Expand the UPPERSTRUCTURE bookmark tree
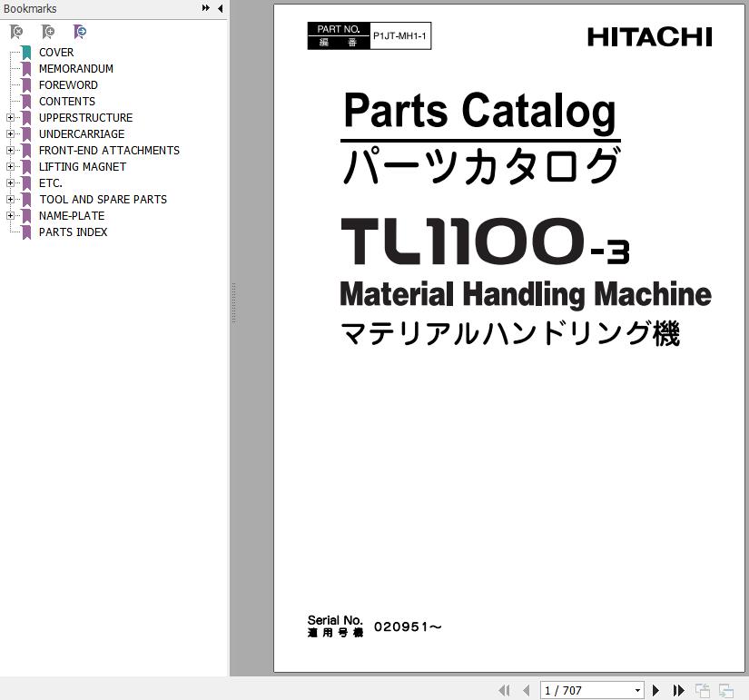Viewport: 749px width, 700px height. 10,118
